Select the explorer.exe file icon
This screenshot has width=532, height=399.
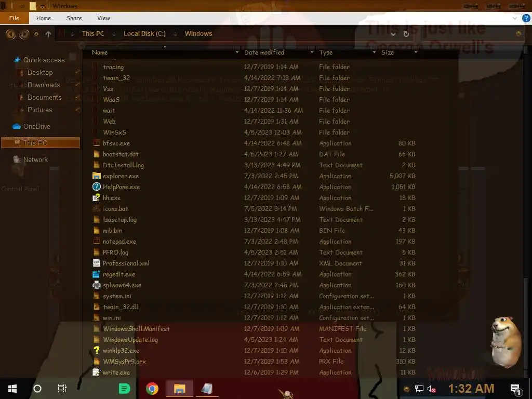pos(97,176)
